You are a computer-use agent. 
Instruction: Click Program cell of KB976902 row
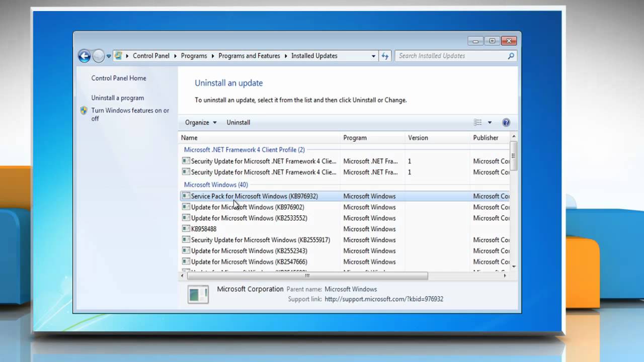tap(369, 207)
